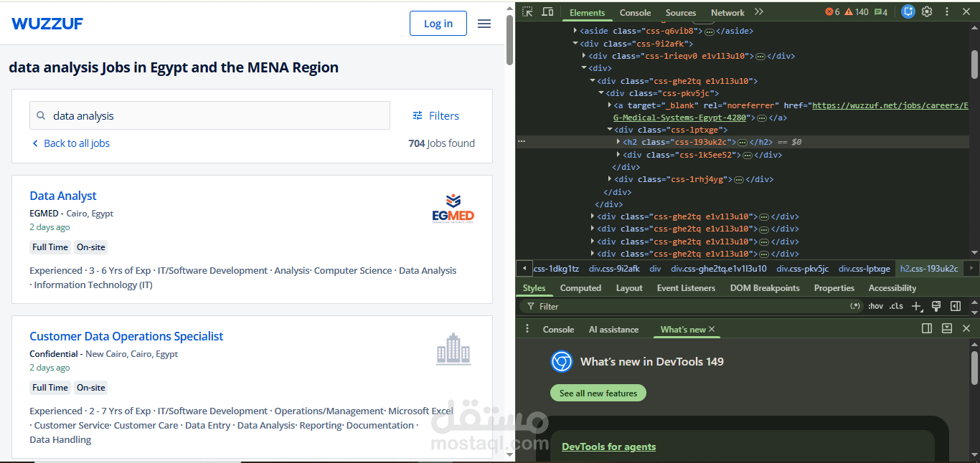Open the Sources tab
This screenshot has height=463, width=980.
[x=681, y=12]
